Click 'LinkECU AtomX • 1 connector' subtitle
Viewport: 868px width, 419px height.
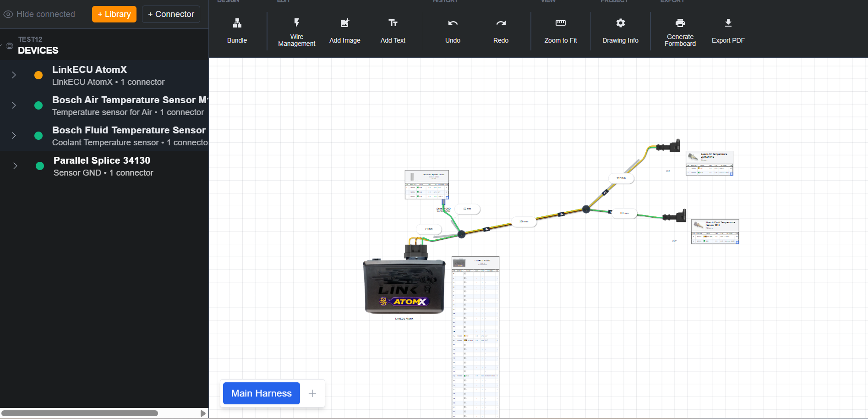pyautogui.click(x=109, y=82)
